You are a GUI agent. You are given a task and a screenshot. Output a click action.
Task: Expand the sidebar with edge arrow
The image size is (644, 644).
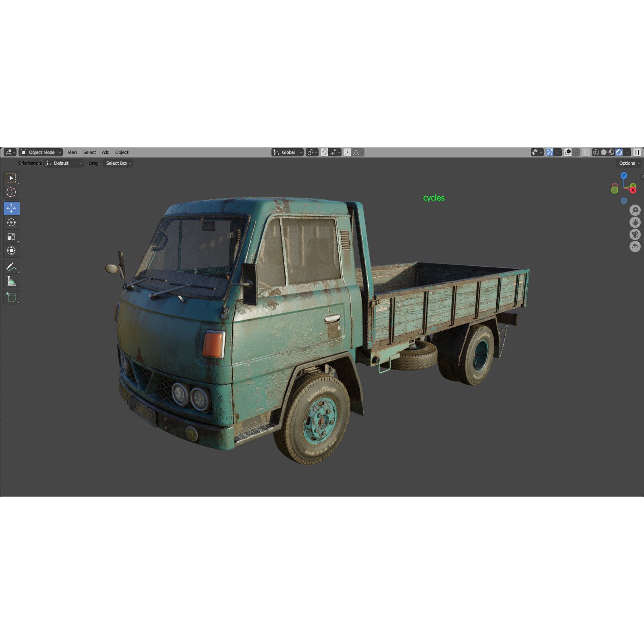[642, 177]
